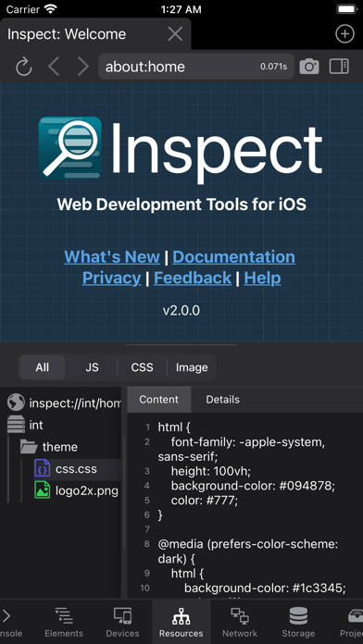
Task: Select the int server row
Action: click(60, 425)
